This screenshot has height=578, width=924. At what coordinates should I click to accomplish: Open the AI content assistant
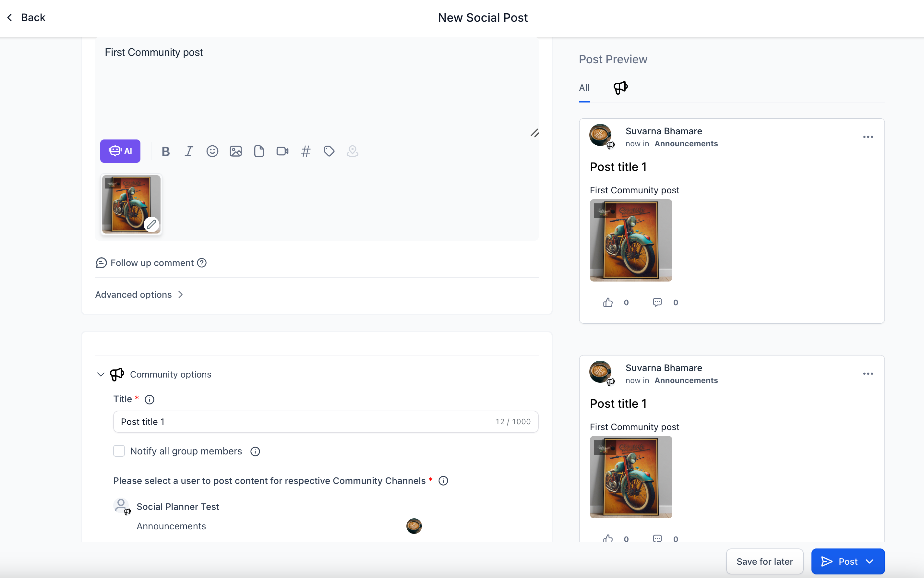120,151
